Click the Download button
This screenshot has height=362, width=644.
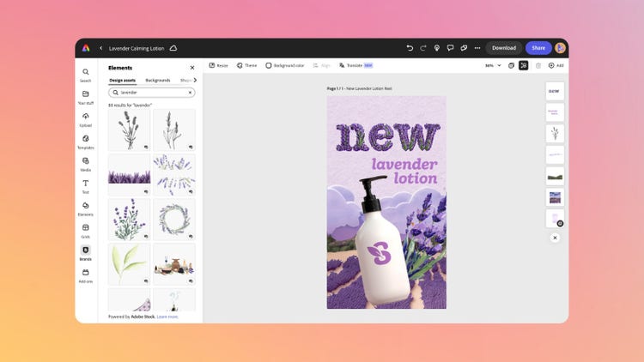point(503,48)
